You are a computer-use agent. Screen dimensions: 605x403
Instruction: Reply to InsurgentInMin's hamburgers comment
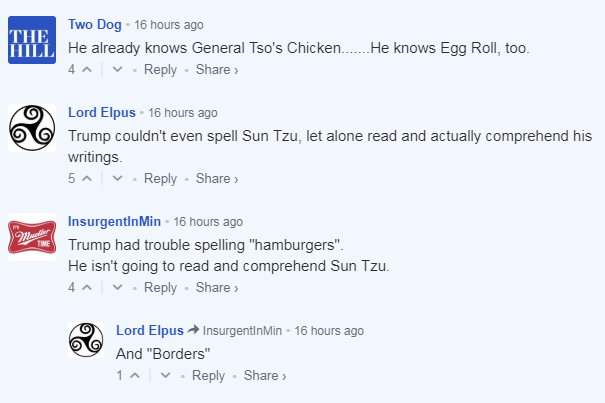[x=160, y=288]
